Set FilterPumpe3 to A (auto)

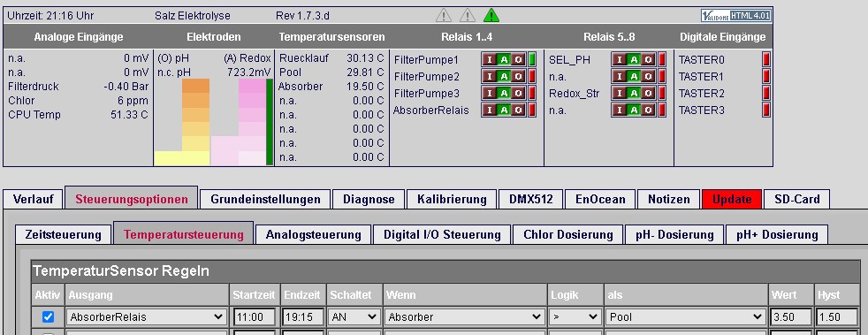504,93
